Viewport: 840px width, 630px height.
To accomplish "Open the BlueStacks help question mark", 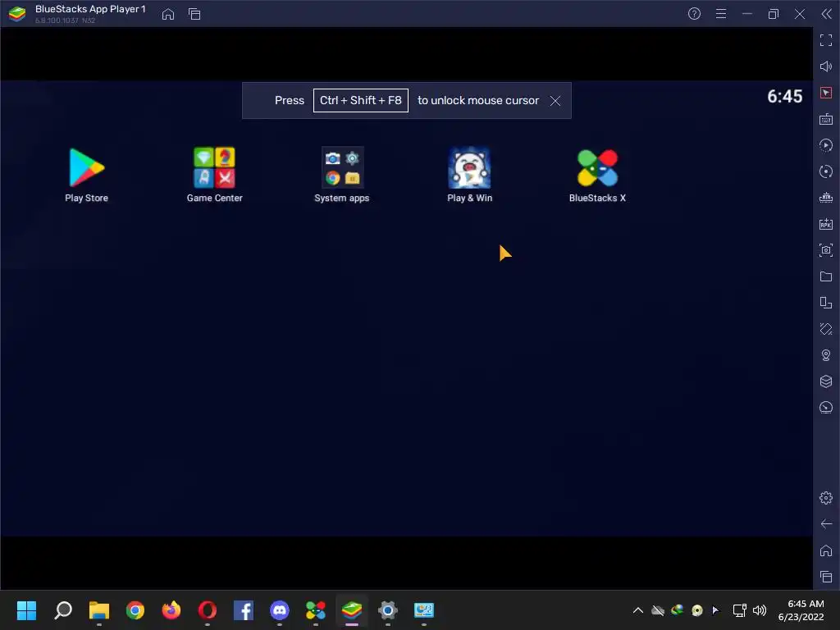I will tap(694, 14).
